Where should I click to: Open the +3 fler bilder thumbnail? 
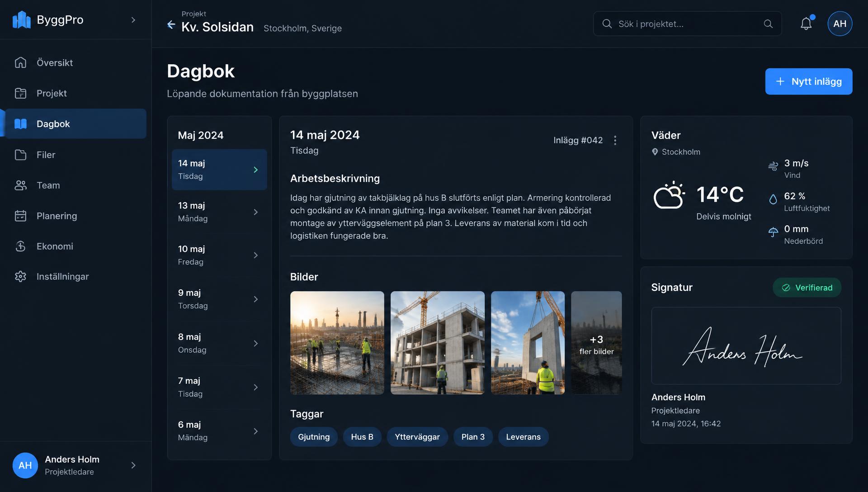click(596, 343)
